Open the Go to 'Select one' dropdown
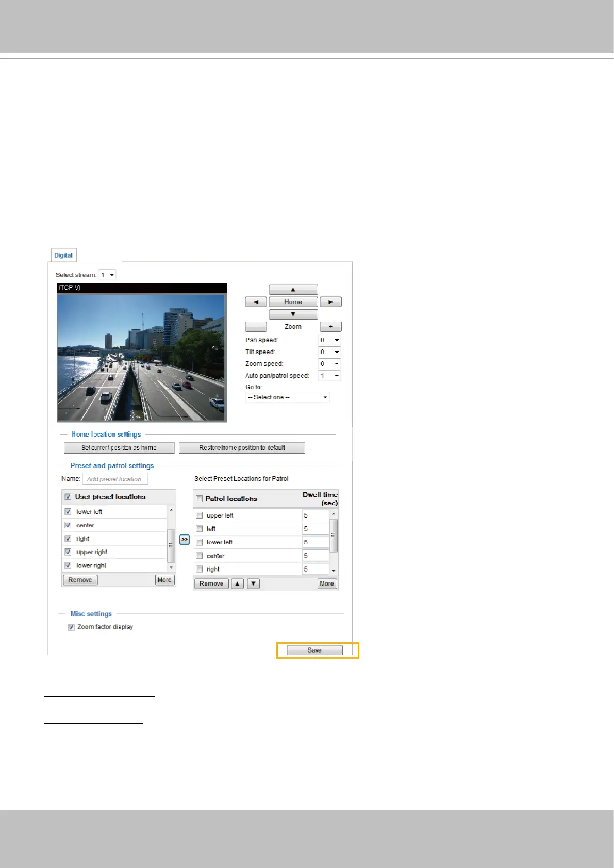 click(287, 397)
